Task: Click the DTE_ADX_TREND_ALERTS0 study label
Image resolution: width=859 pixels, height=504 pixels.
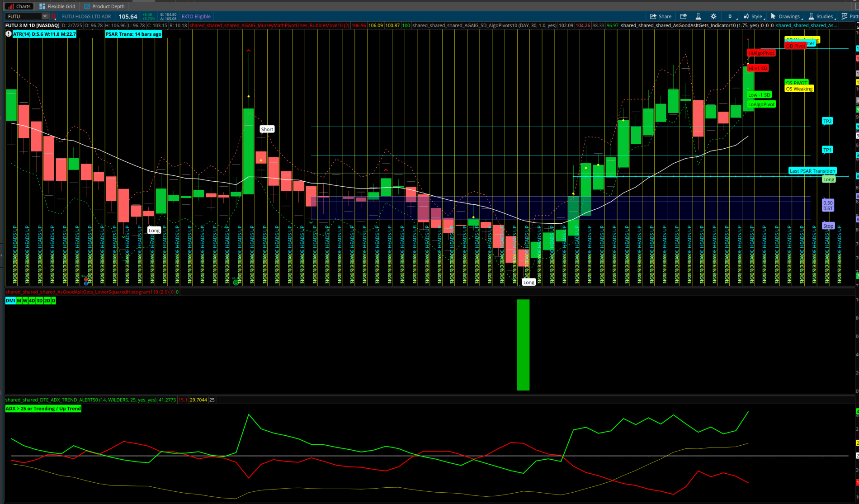Action: pyautogui.click(x=81, y=400)
